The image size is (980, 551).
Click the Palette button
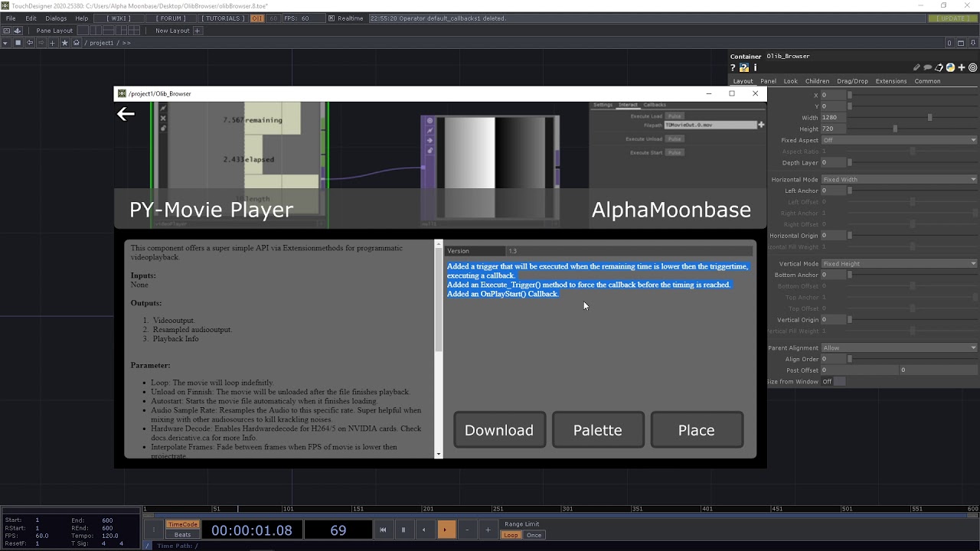[x=597, y=430]
